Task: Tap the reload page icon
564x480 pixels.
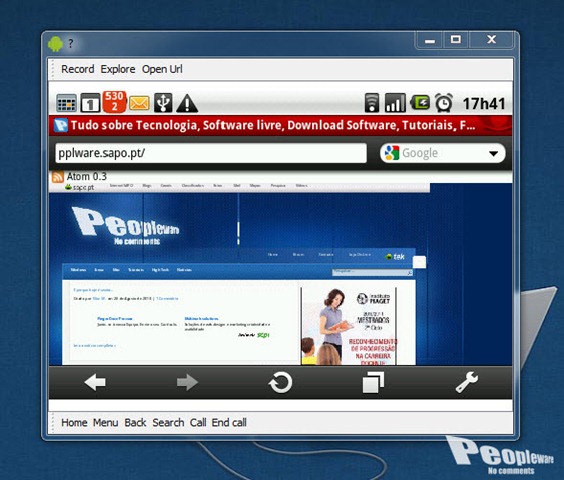Action: [280, 382]
